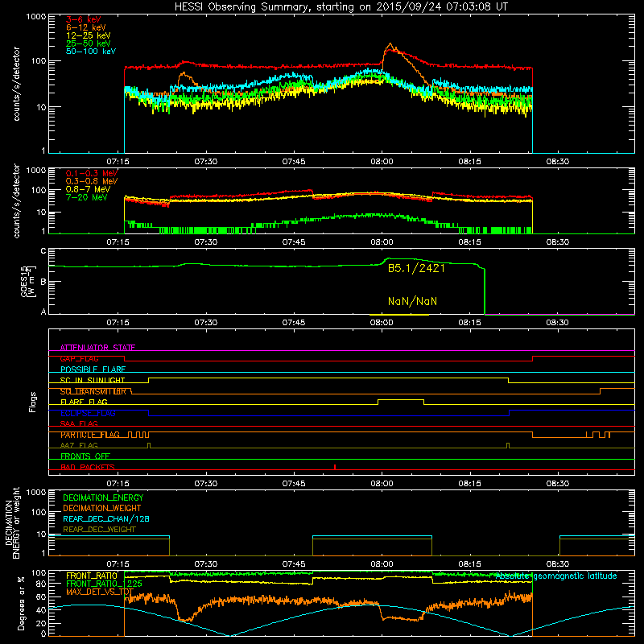Click the FRONT_RATIO legend label
The width and height of the screenshot is (644, 644).
[92, 576]
